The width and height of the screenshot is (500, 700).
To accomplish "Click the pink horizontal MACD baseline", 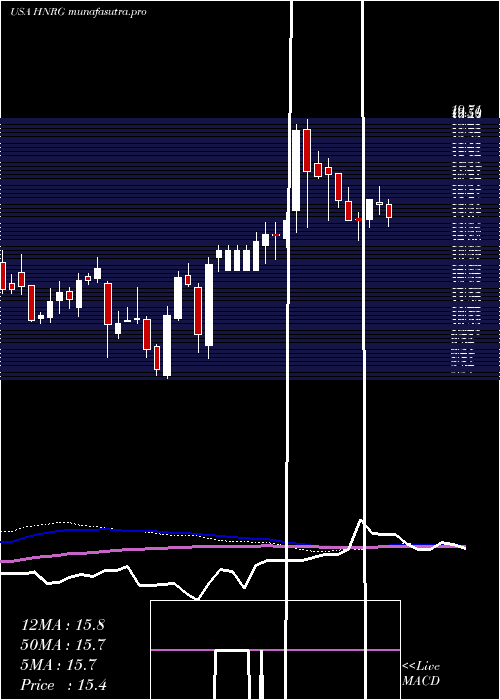I will [275, 650].
